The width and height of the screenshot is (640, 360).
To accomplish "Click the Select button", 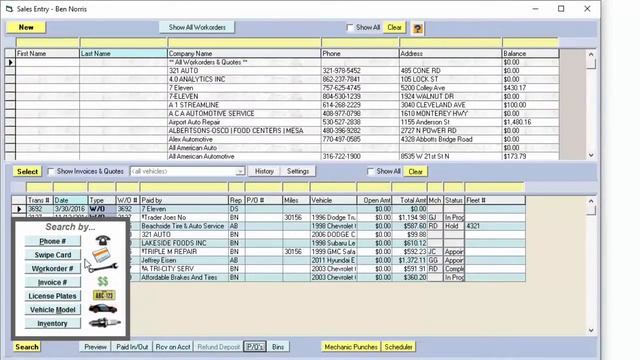I will [x=27, y=171].
